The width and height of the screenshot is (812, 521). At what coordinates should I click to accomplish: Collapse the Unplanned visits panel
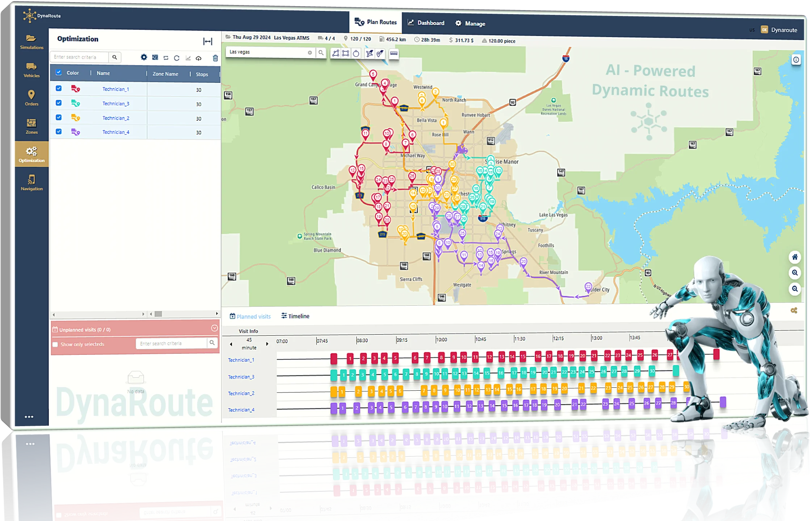[214, 328]
